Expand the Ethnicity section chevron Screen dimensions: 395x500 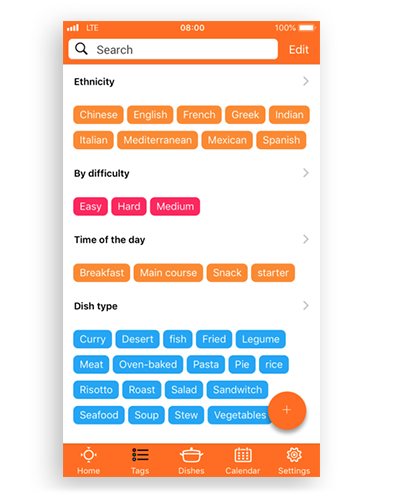click(305, 81)
